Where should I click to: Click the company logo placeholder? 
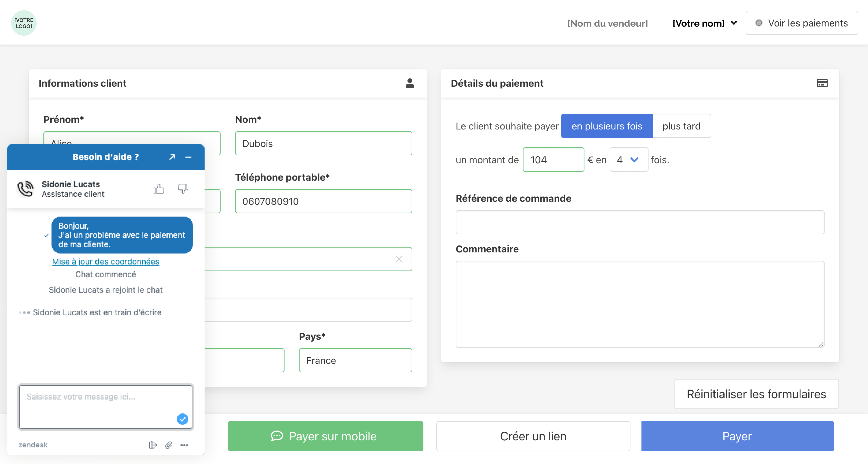click(x=24, y=23)
